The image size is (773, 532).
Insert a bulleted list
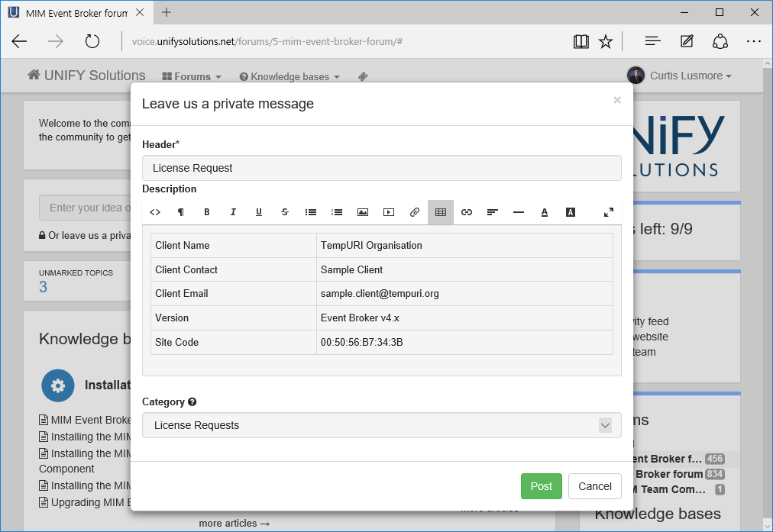click(x=311, y=212)
